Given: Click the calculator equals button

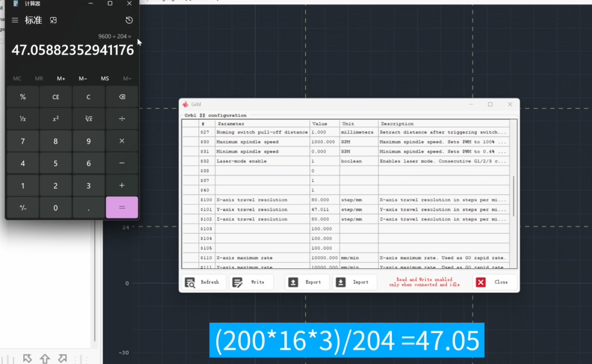Looking at the screenshot, I should (122, 207).
